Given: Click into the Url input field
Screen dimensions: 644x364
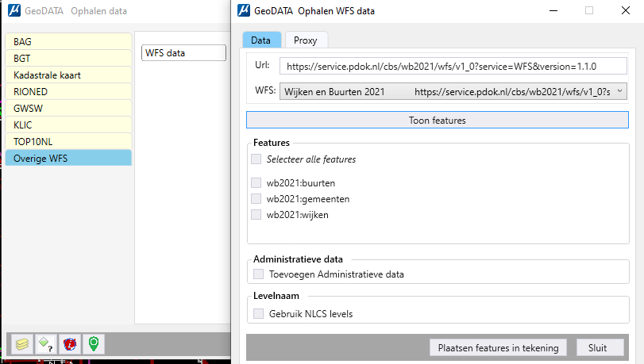Looking at the screenshot, I should [453, 66].
